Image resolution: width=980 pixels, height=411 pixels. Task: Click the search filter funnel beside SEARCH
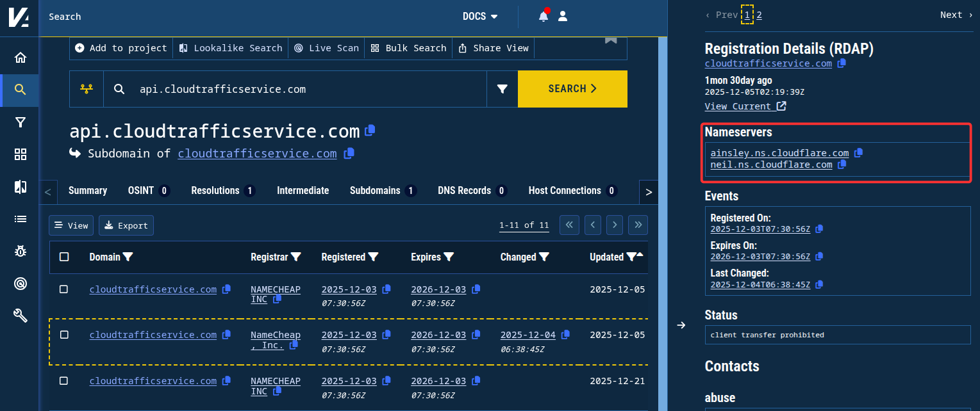[502, 89]
